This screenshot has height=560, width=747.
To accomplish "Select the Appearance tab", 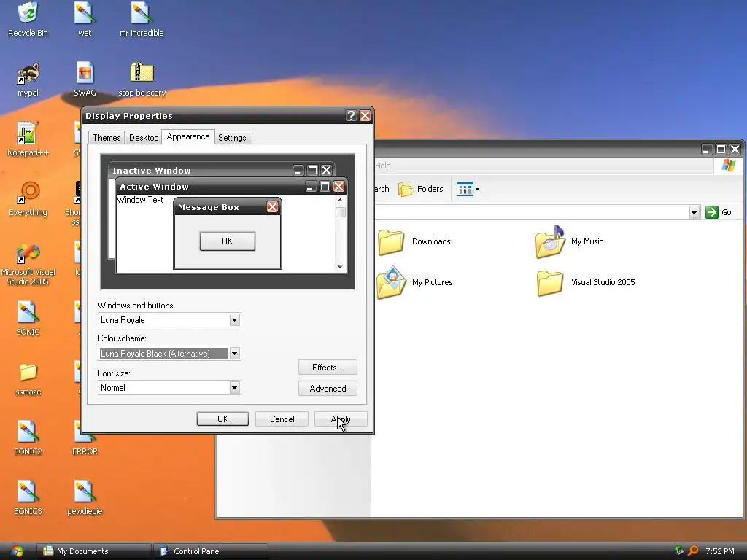I will pyautogui.click(x=188, y=136).
